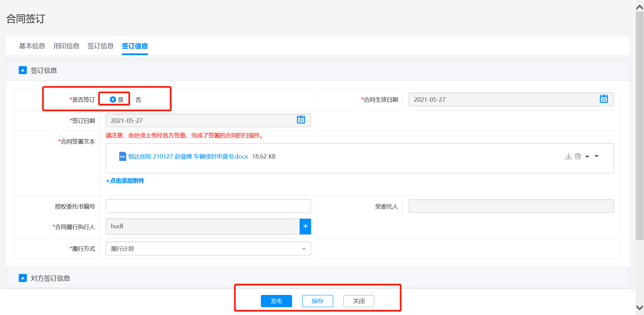Switch to the 基本信息 tab

click(x=32, y=46)
